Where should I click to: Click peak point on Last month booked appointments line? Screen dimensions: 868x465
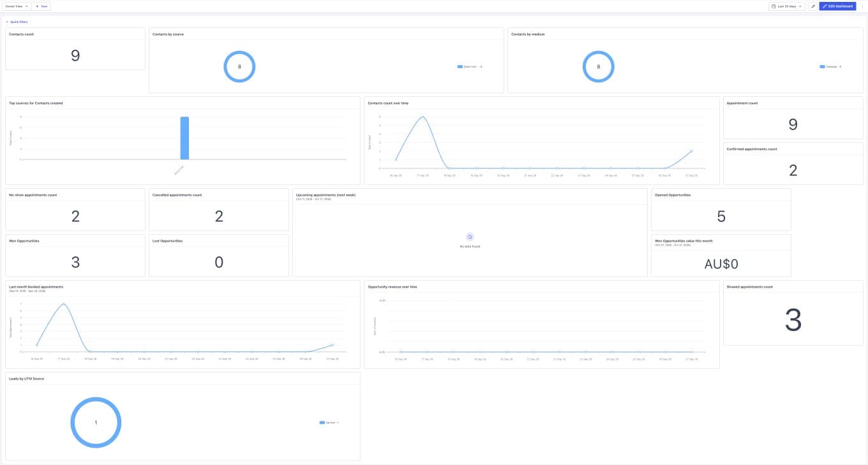(63, 304)
